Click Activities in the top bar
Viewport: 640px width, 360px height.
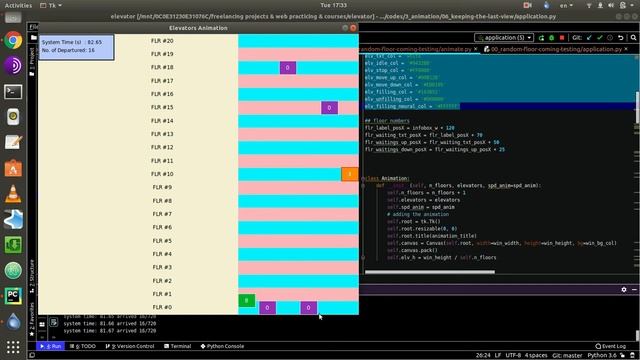18,5
